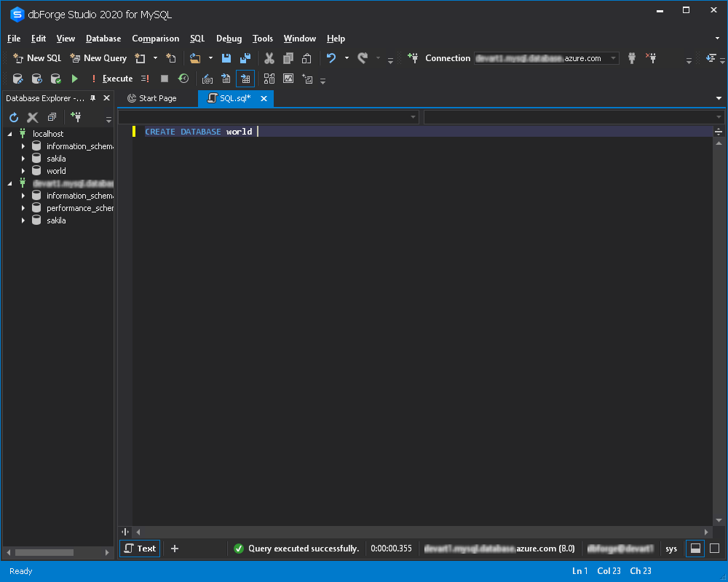Open dropdown arrow beside the open folder icon
Image resolution: width=728 pixels, height=582 pixels.
[210, 58]
